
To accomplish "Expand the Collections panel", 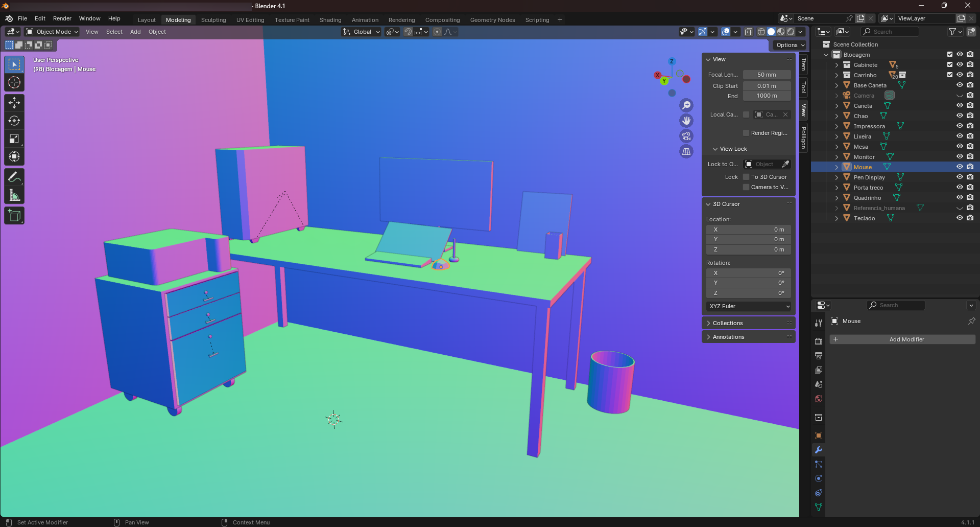I will point(728,323).
